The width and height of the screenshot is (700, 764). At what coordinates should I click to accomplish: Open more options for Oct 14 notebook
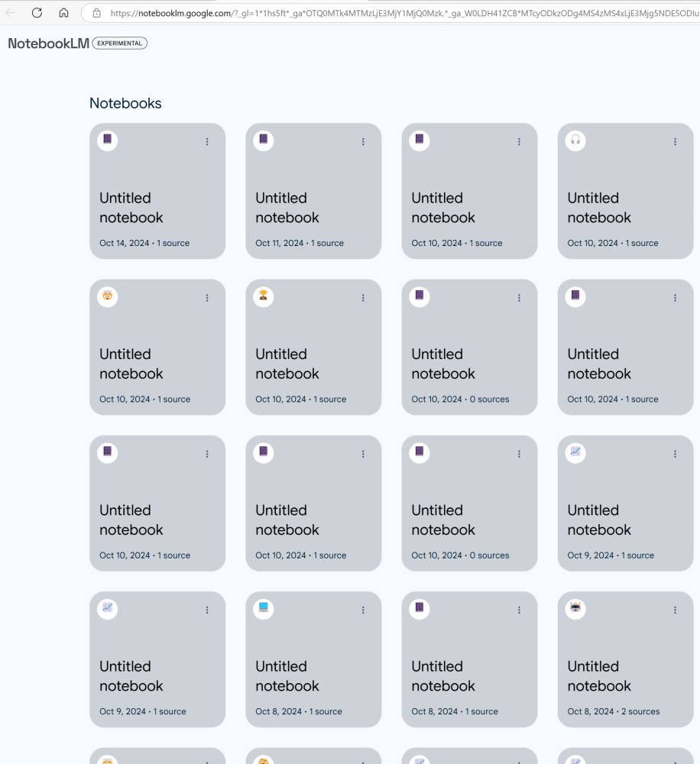[207, 141]
